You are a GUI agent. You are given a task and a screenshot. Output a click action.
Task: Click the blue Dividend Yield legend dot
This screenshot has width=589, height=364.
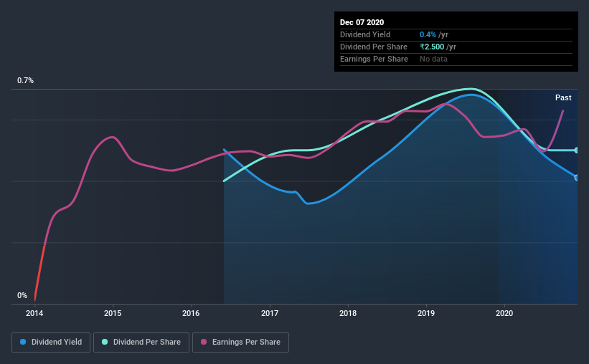point(23,342)
